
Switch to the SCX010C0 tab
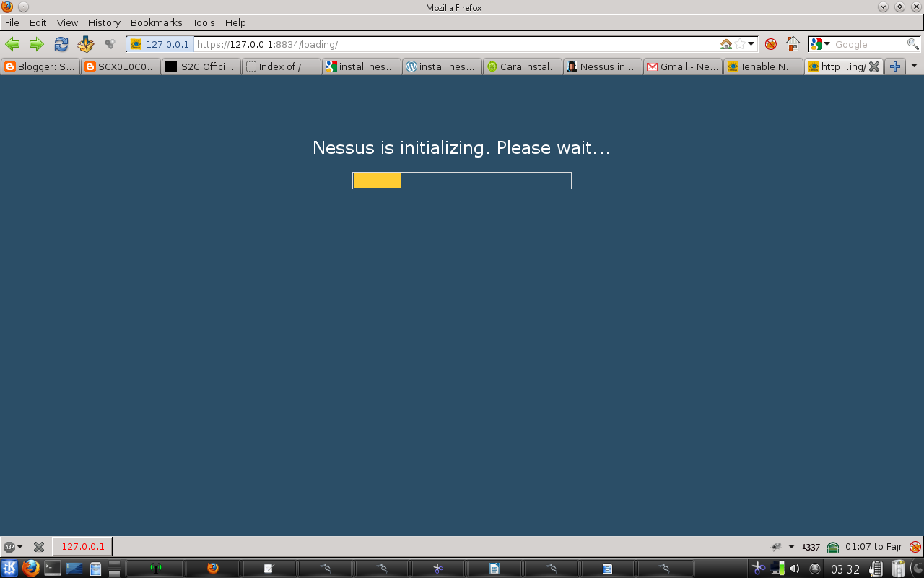coord(121,66)
